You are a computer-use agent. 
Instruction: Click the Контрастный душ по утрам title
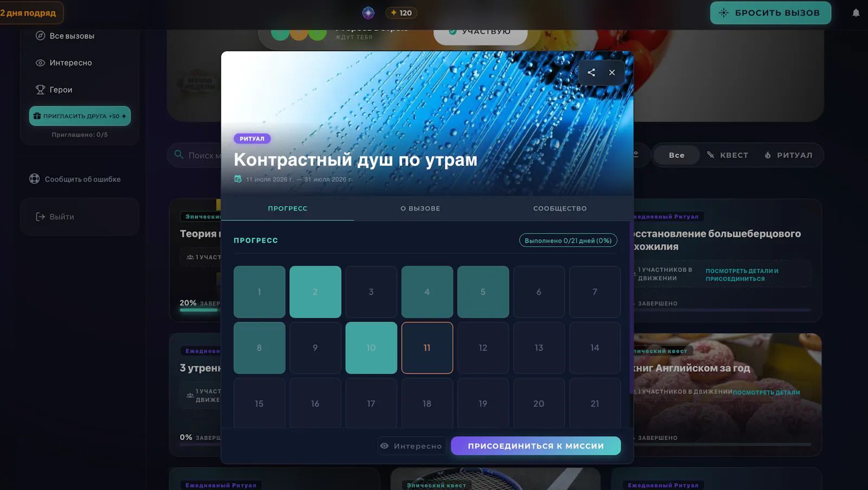(355, 160)
